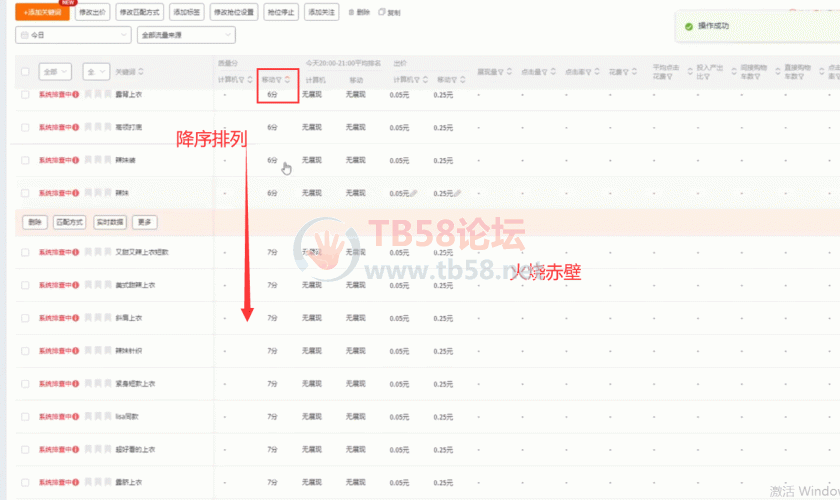840x500 pixels.
Task: Expand the 全部流量来源 dropdown
Action: [186, 35]
